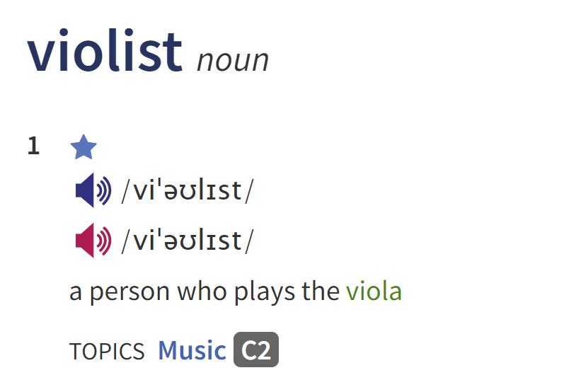Image resolution: width=564 pixels, height=392 pixels.
Task: Click the noun part-of-speech label
Action: tap(233, 61)
